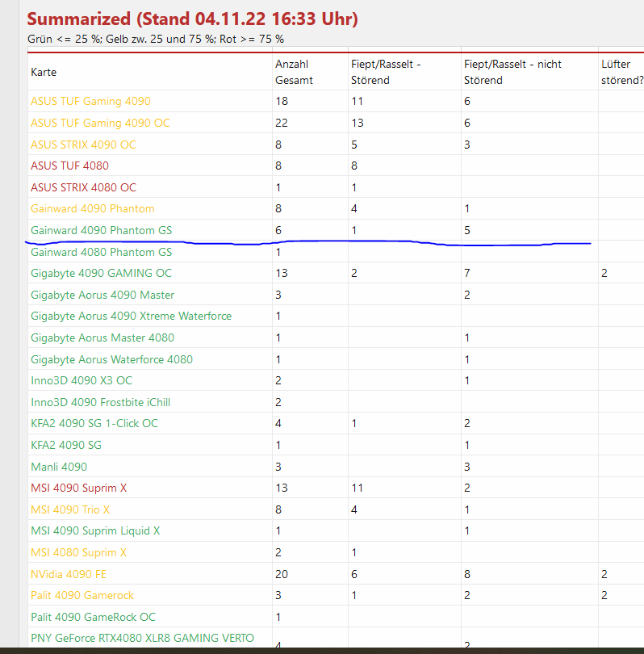644x654 pixels.
Task: Click 'MSI 4090 Suprim Liquid X' label
Action: (95, 531)
